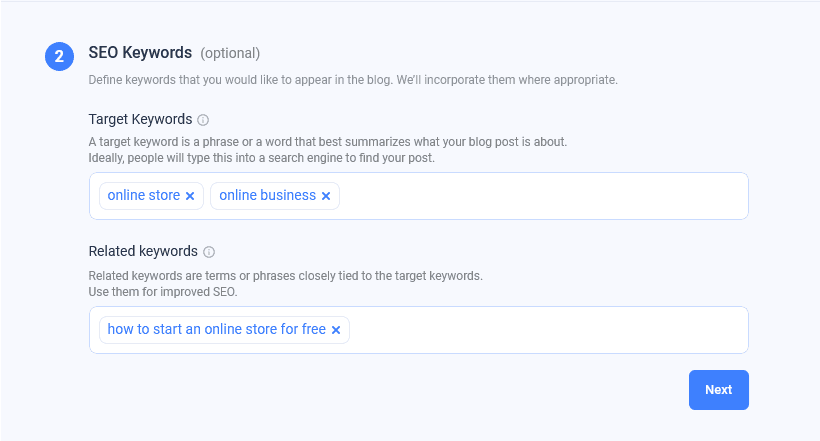Click the 'Define keywords that you would like' description
820x441 pixels.
(x=352, y=79)
